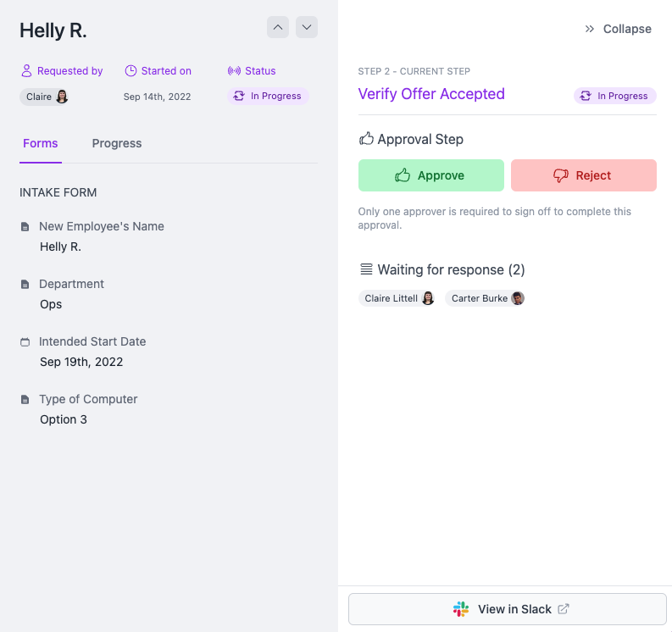
Task: Click the broadcast icon beside Status
Action: (x=234, y=71)
